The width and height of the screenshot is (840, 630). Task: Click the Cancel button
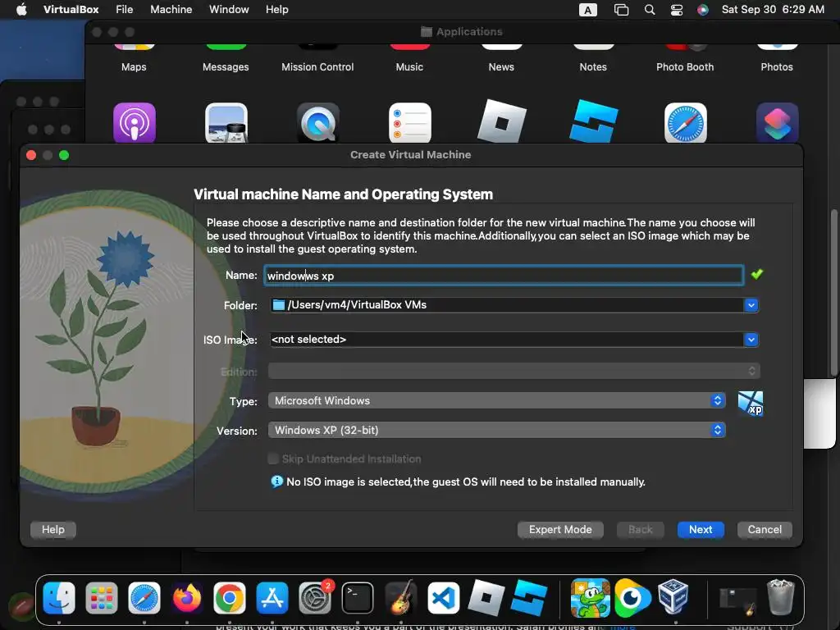pyautogui.click(x=765, y=529)
